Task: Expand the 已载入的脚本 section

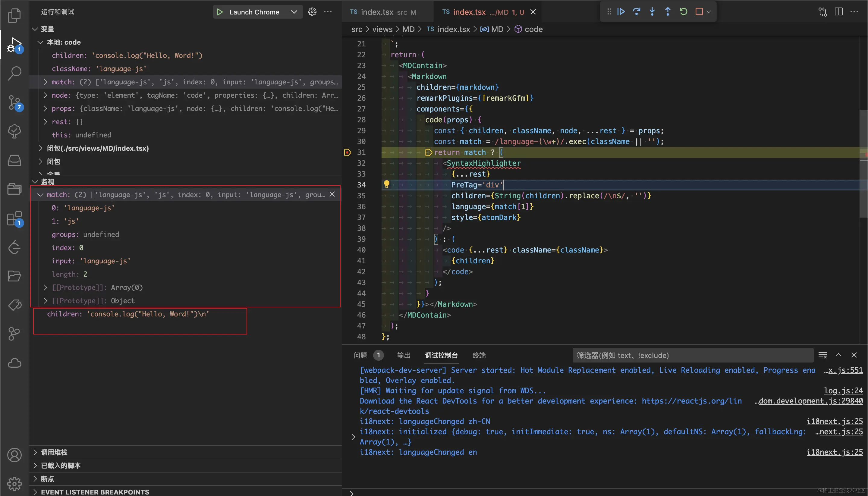Action: pos(35,466)
